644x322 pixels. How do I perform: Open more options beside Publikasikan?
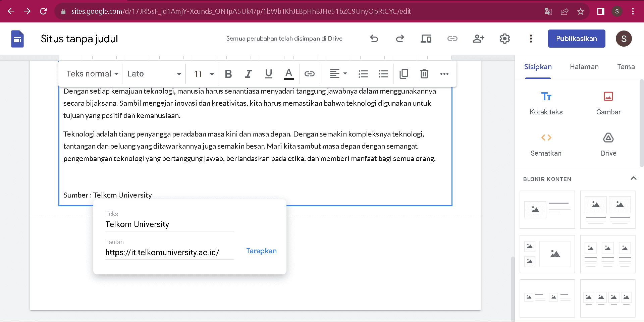coord(531,39)
